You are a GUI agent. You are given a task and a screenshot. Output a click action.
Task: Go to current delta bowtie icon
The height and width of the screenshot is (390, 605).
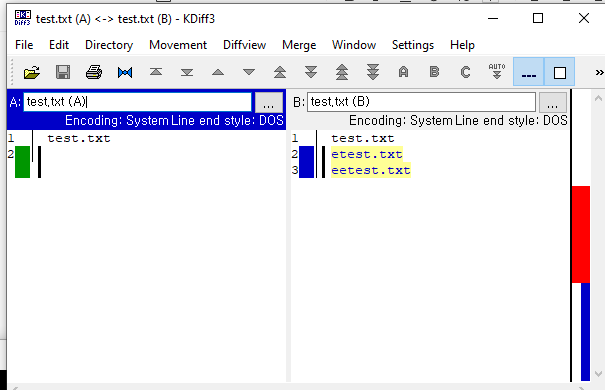tap(125, 72)
